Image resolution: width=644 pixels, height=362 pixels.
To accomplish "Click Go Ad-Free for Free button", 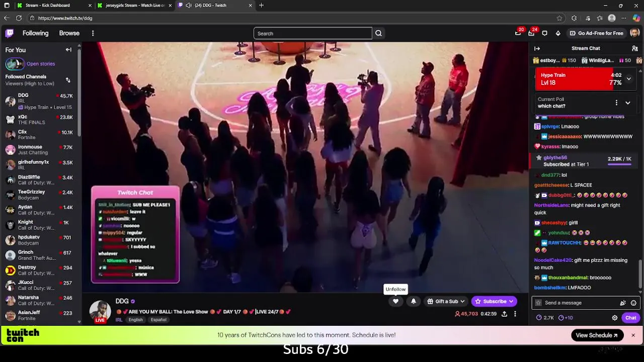I will (x=596, y=33).
